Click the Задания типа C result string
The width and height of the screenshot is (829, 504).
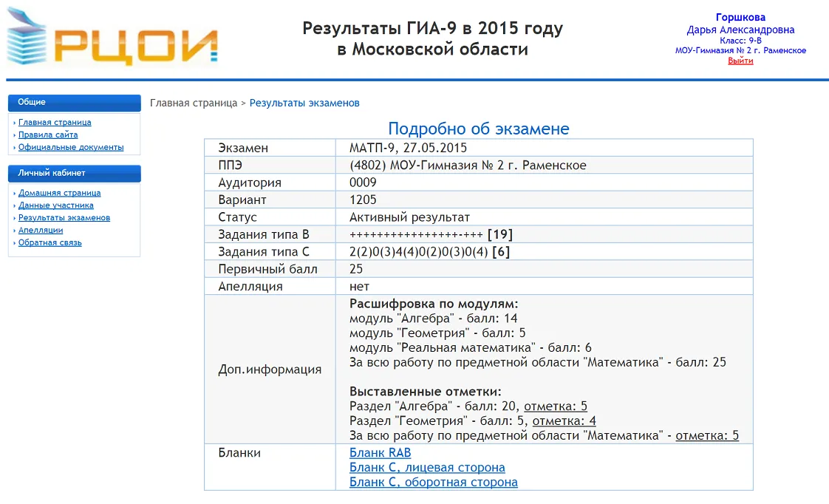coord(429,252)
